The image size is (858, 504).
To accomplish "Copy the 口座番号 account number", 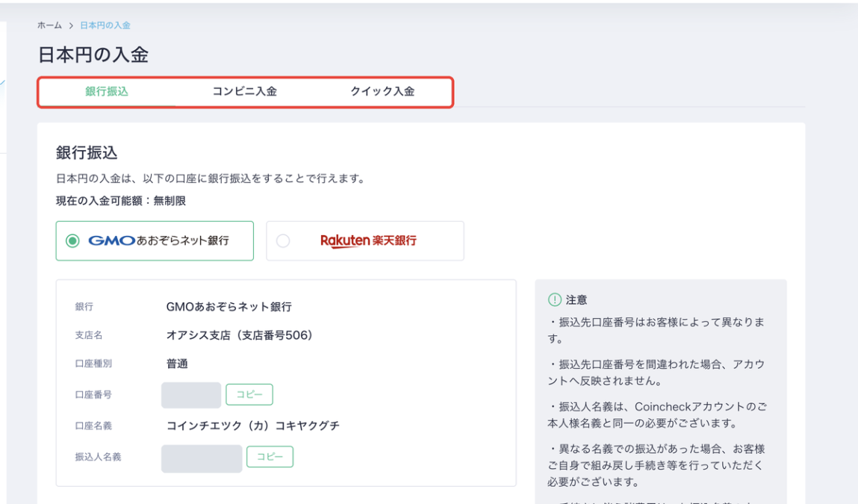I will [x=249, y=394].
